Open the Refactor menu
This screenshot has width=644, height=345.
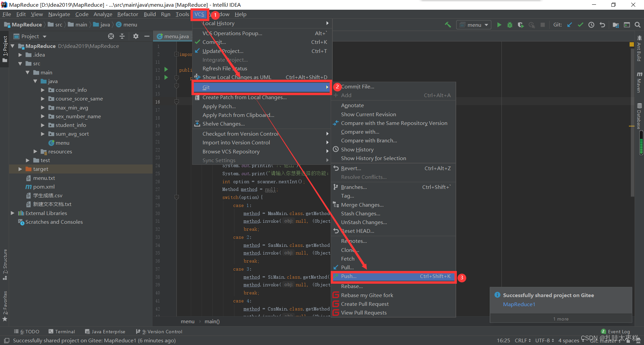[127, 14]
